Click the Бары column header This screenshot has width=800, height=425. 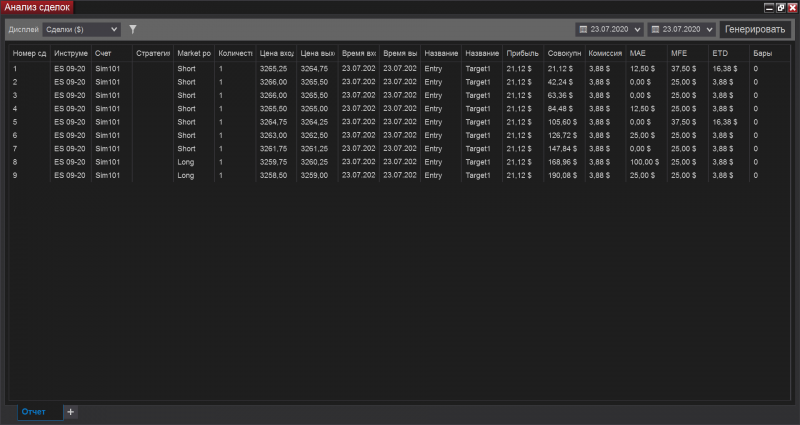770,53
